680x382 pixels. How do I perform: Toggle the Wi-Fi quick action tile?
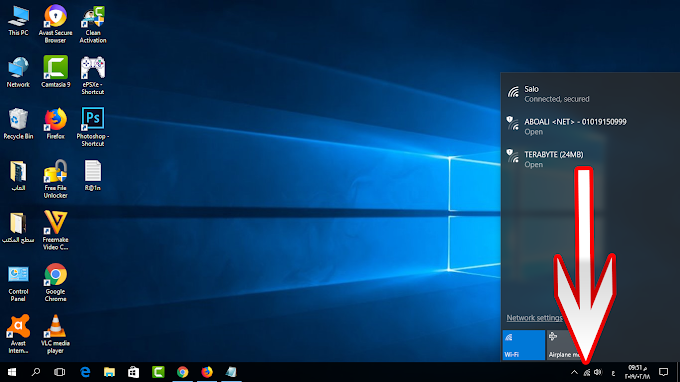(x=523, y=345)
